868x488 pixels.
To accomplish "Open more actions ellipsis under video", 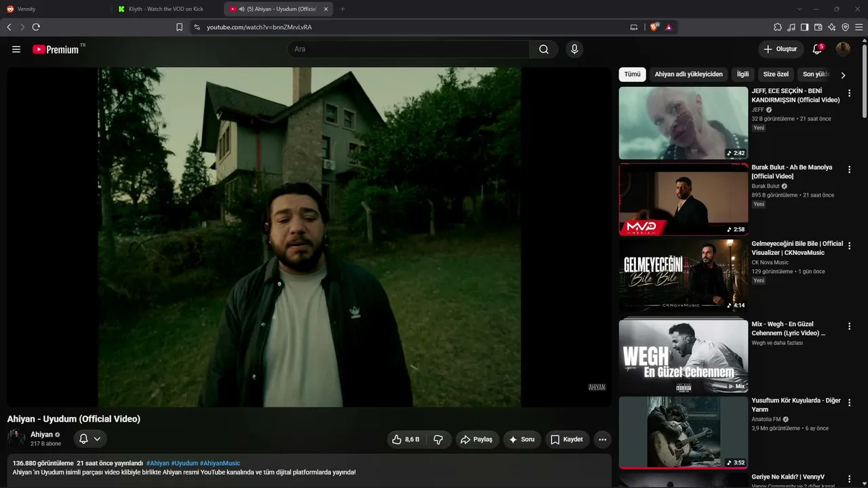I will point(602,439).
